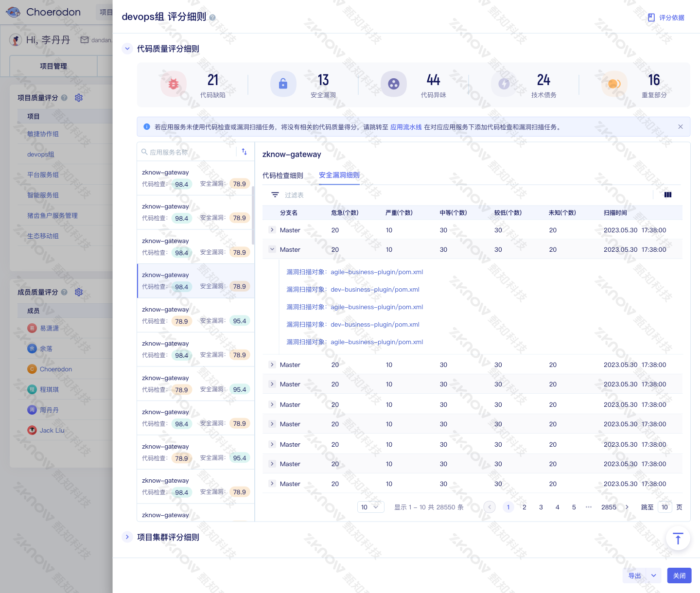The image size is (700, 593).
Task: Click the 应用服务名称 search field
Action: pos(189,152)
